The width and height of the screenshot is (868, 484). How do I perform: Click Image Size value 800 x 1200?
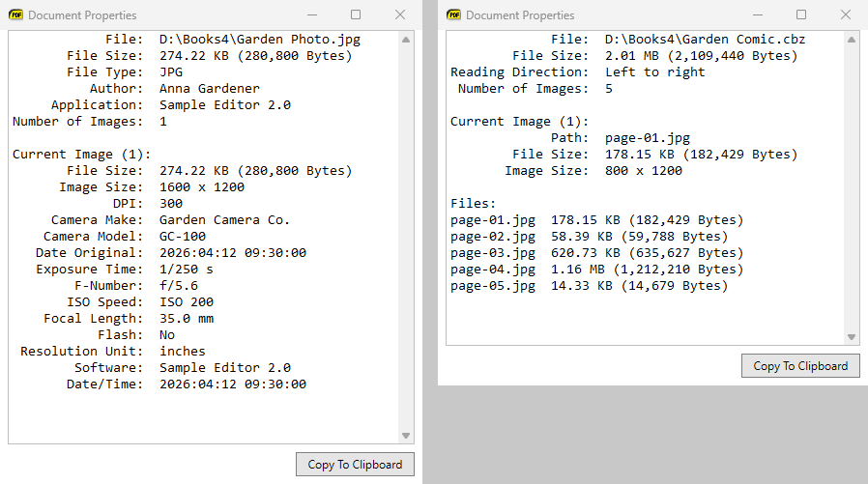point(643,171)
